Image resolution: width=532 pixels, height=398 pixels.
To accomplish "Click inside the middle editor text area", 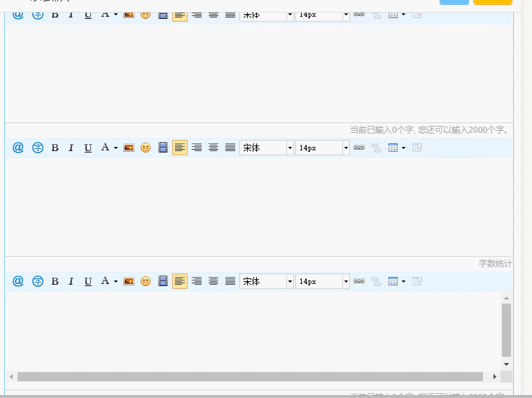I will [x=259, y=206].
